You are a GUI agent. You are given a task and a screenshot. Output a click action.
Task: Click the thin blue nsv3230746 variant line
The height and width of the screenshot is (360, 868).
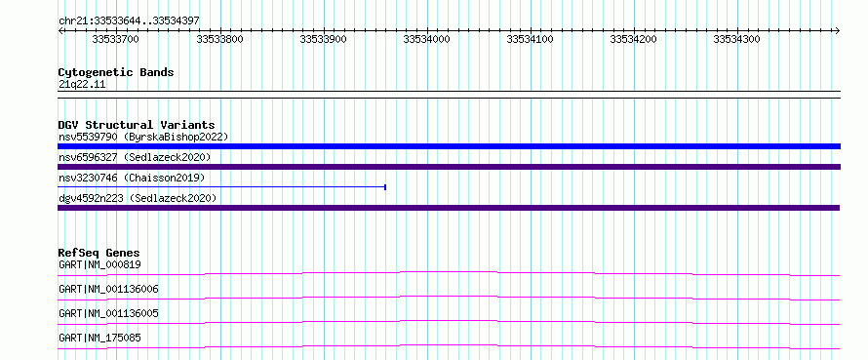[x=221, y=187]
